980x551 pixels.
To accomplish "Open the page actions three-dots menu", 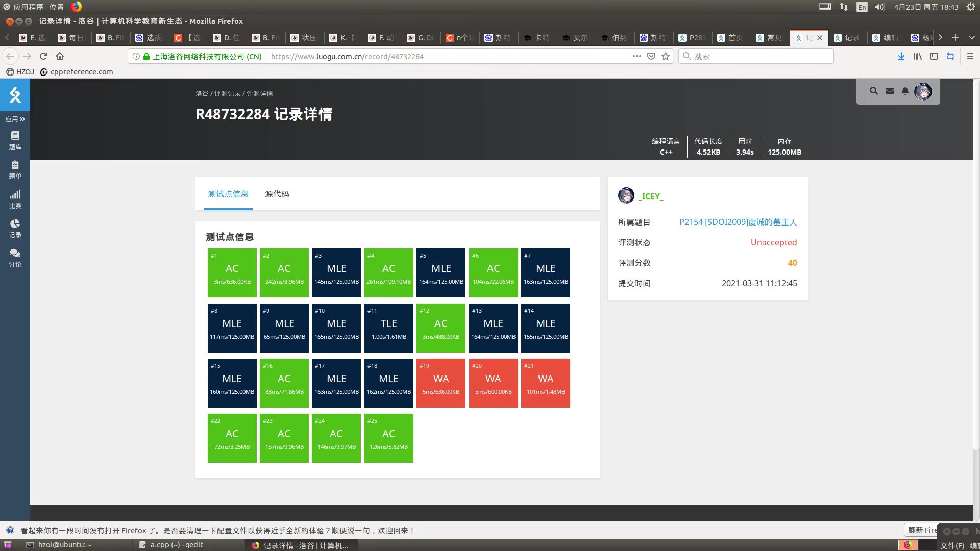I will [x=636, y=56].
